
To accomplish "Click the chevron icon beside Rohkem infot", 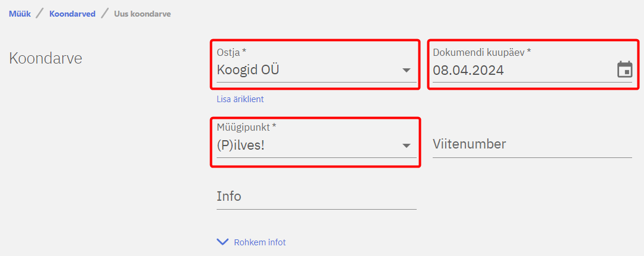I will (x=223, y=242).
